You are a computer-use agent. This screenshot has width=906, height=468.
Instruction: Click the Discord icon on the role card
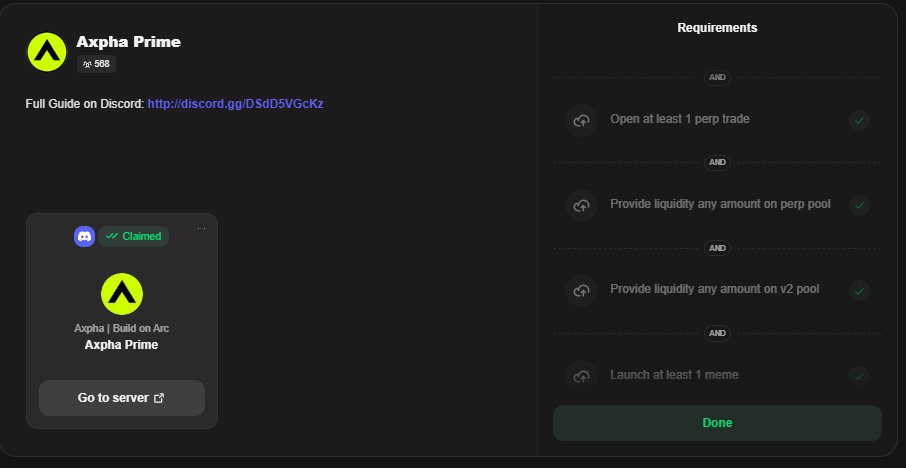click(x=84, y=236)
